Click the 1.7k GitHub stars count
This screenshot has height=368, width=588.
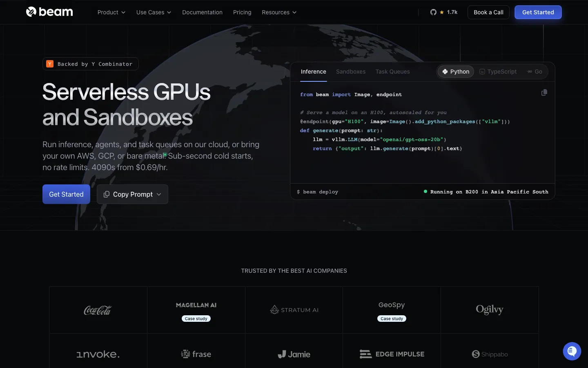[452, 12]
